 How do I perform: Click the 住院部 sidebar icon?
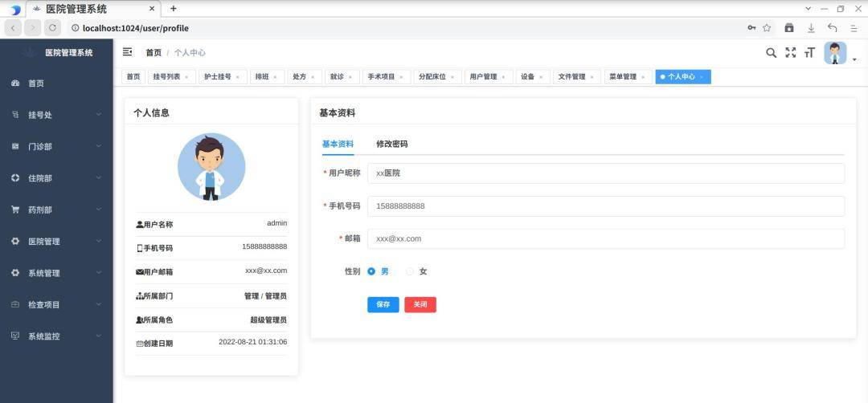(x=15, y=178)
